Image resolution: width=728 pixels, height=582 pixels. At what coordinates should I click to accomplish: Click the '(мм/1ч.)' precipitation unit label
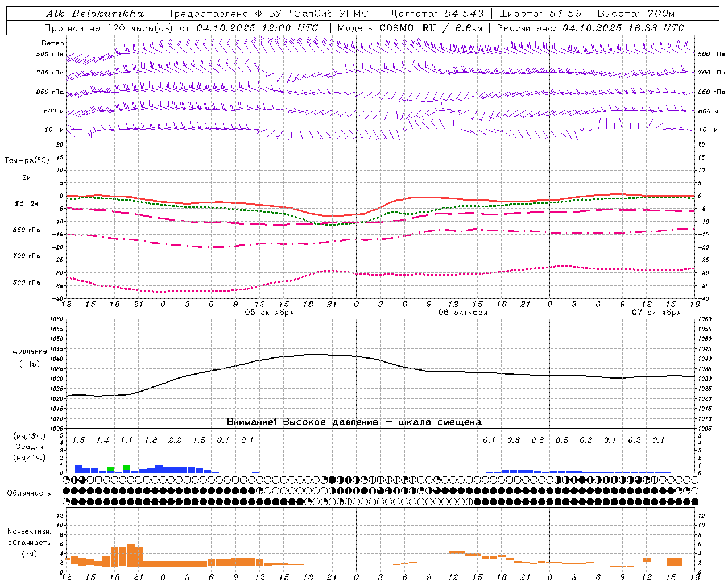pos(30,458)
